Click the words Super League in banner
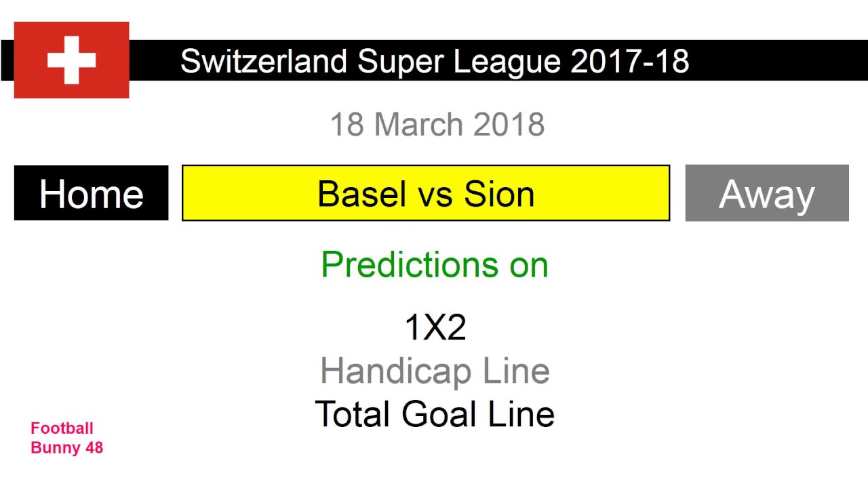 (x=459, y=61)
